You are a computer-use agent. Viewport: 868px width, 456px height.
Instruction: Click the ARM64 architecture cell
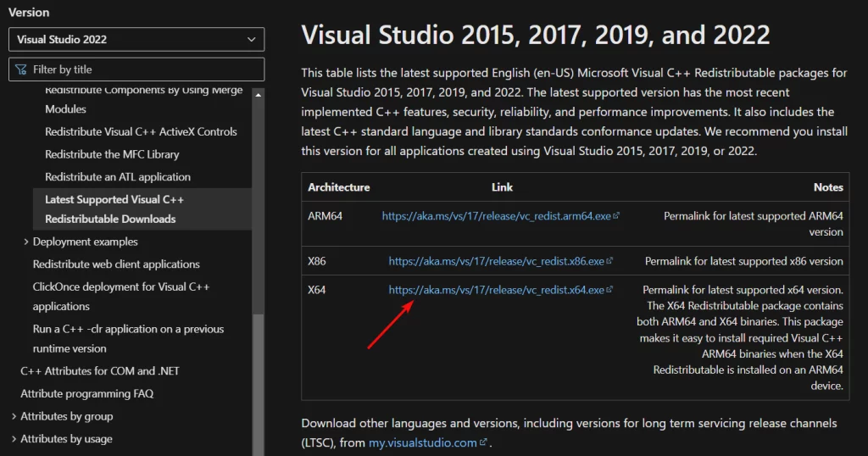[325, 216]
